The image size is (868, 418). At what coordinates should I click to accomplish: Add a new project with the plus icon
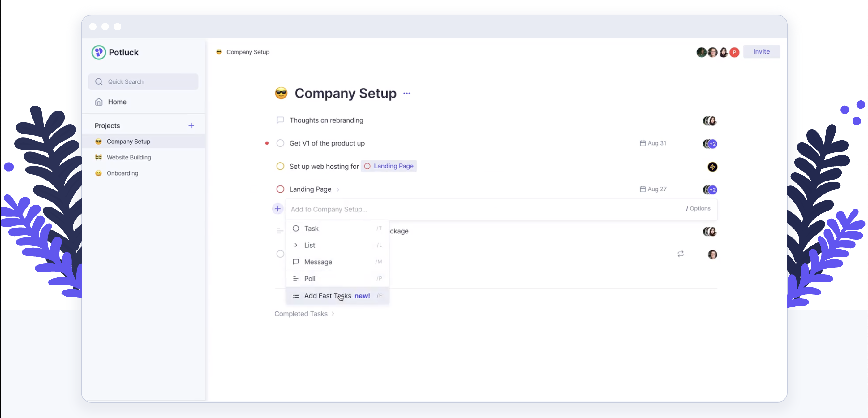(191, 125)
